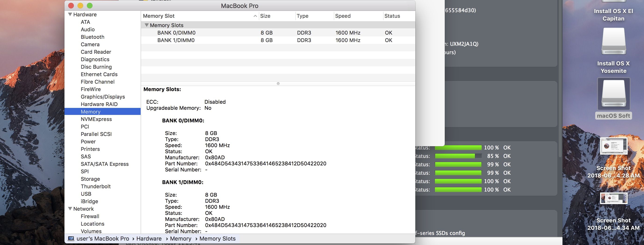Show Printers information
This screenshot has width=644, height=245.
point(90,149)
